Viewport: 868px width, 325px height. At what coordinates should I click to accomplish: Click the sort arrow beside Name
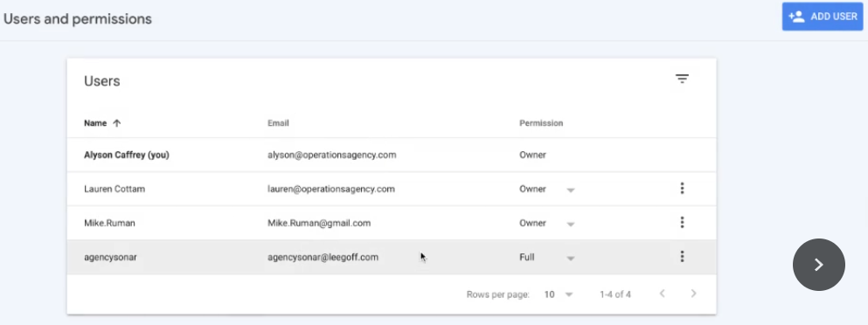(x=117, y=123)
